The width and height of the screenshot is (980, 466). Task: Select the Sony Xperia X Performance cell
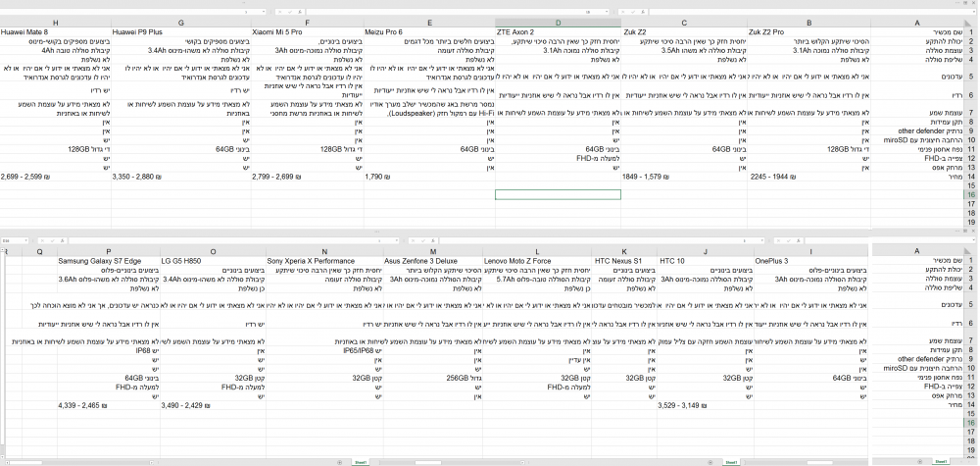(325, 261)
